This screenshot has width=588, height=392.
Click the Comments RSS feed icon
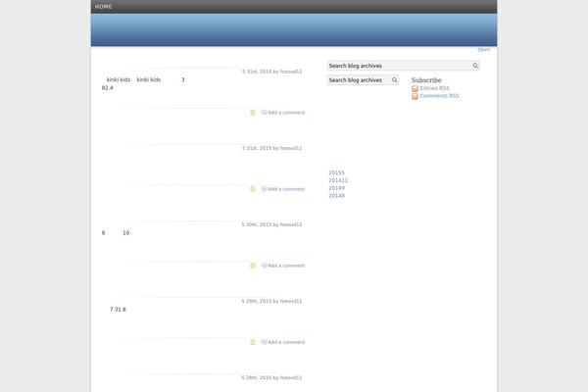click(415, 96)
